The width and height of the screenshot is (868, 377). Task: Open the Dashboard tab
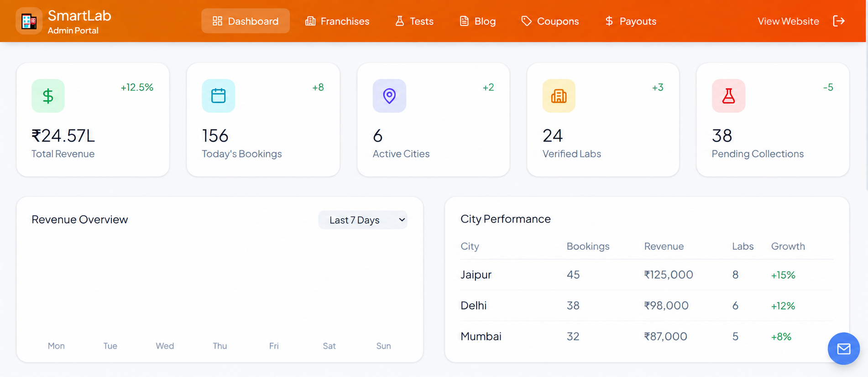tap(246, 21)
